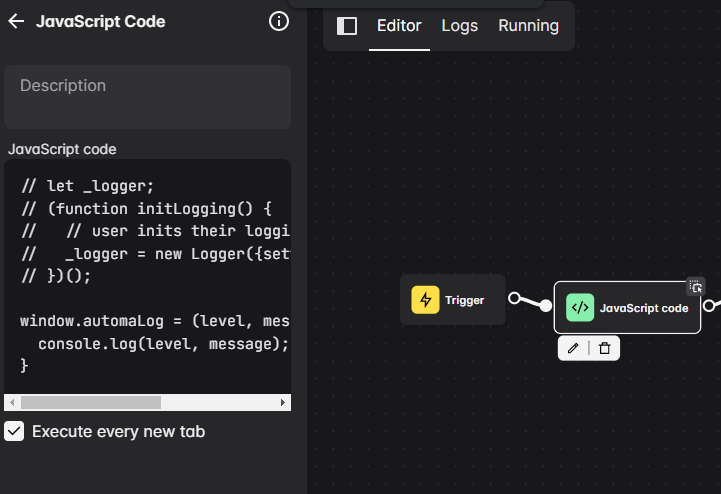This screenshot has height=494, width=721.
Task: Switch to the Editor tab
Action: pyautogui.click(x=399, y=26)
